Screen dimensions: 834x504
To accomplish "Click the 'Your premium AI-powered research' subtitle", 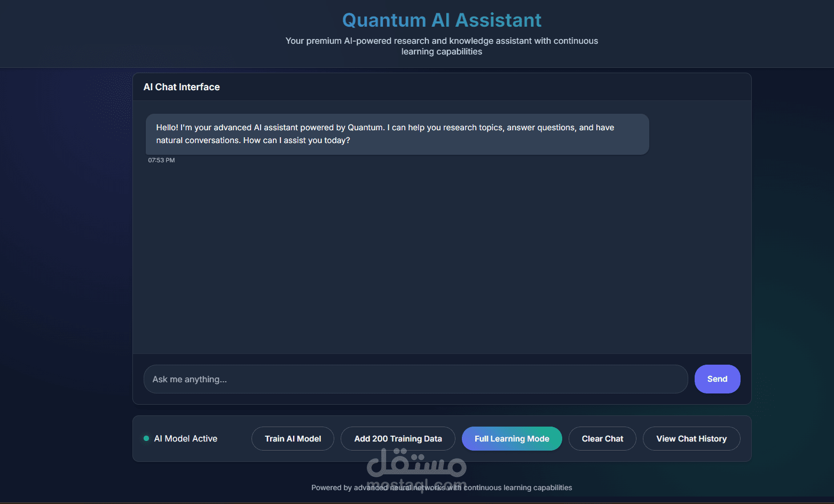I will pos(442,46).
